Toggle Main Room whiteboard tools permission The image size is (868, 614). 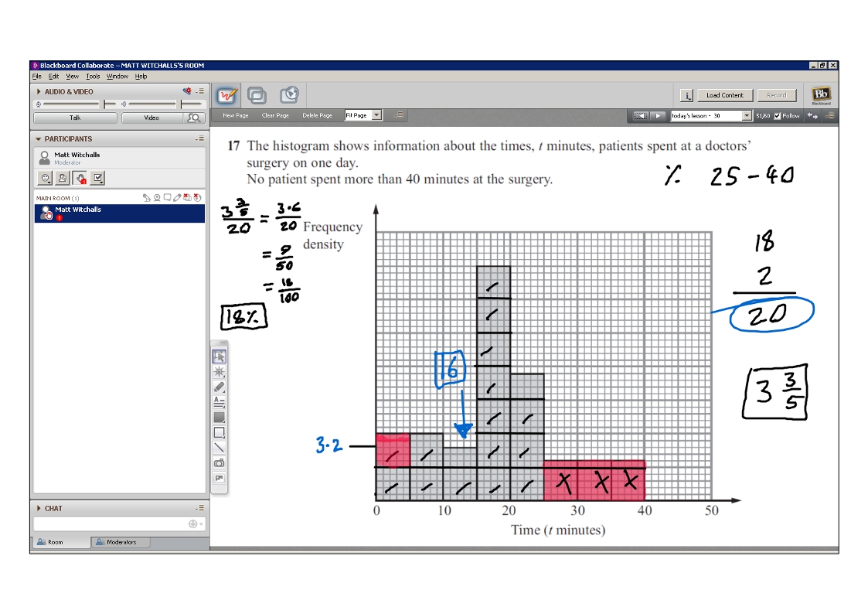(177, 198)
